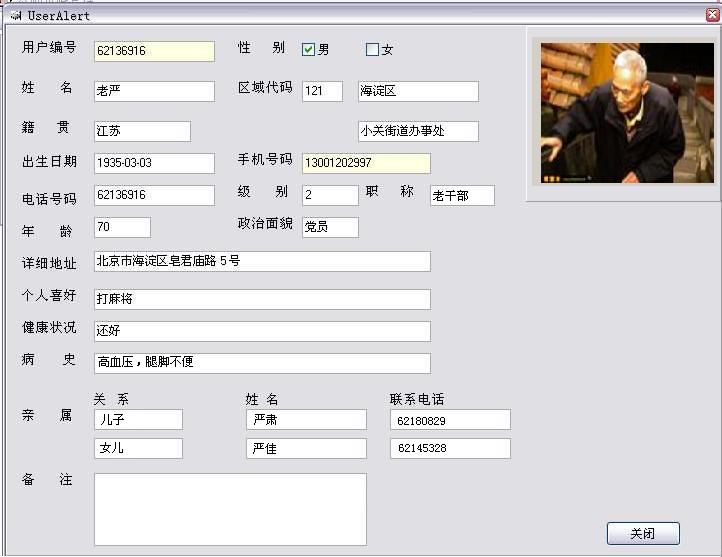
Task: Click the 籍贯 field showing 江苏
Action: click(142, 131)
